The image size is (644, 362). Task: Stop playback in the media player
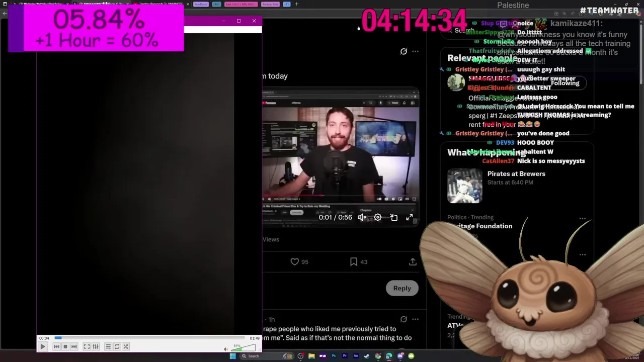(65, 346)
